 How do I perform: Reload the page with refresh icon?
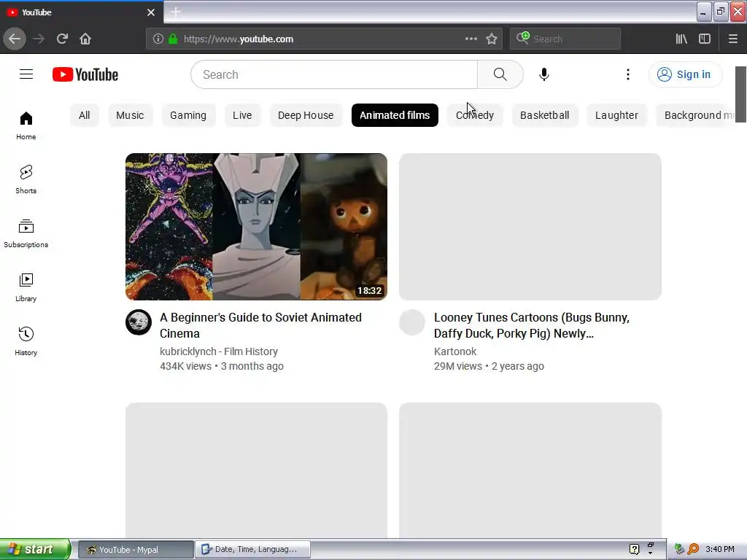(x=62, y=39)
